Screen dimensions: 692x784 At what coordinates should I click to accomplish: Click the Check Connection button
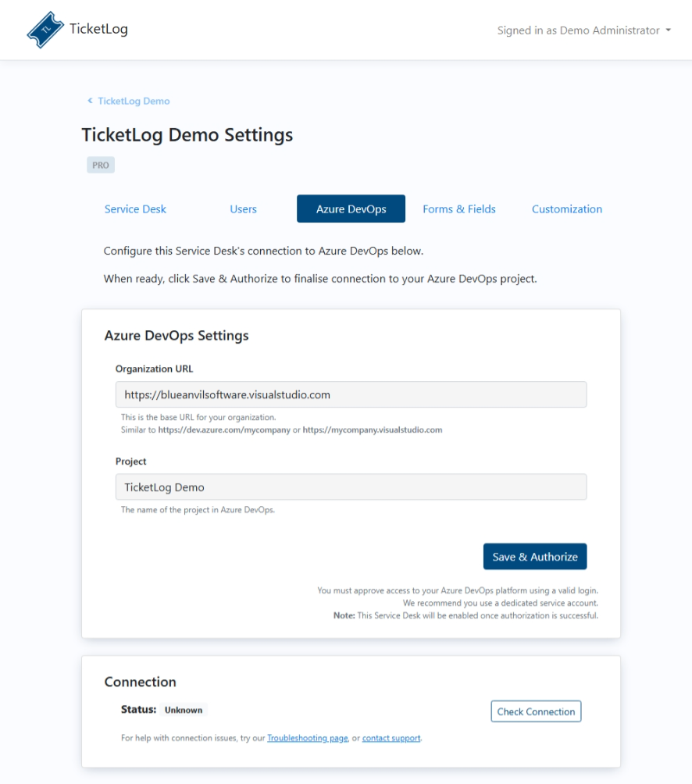tap(536, 711)
